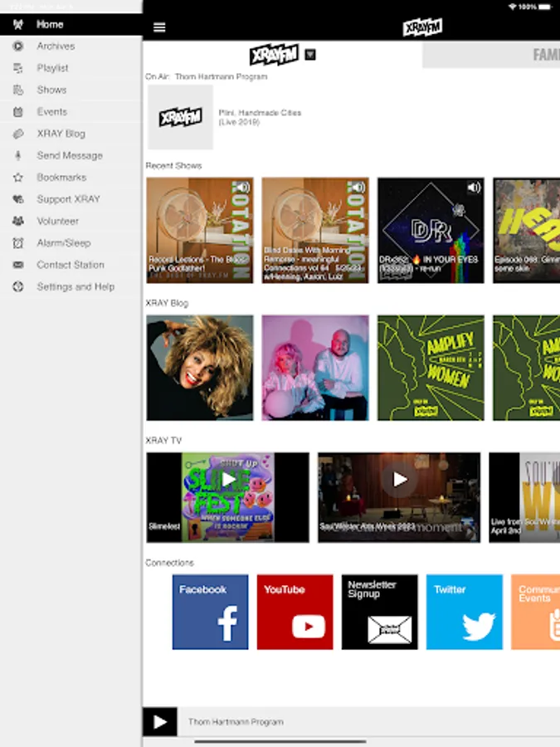
Task: Click the Recent Shows section heading
Action: click(174, 166)
